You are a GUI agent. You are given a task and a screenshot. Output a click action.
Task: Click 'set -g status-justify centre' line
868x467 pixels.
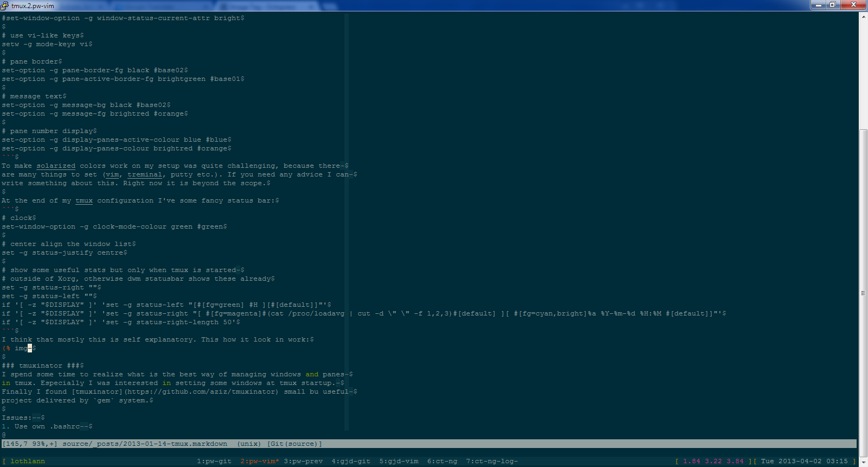(x=65, y=253)
